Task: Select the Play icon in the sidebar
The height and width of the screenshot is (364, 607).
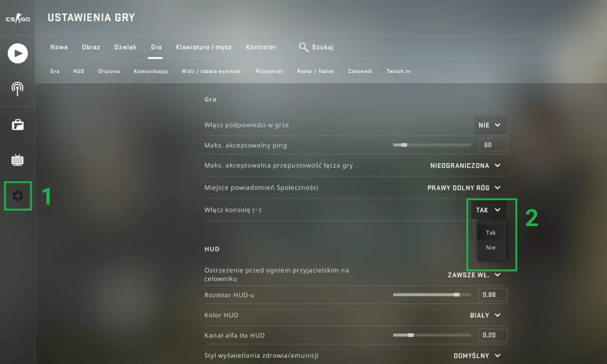Action: click(x=18, y=53)
